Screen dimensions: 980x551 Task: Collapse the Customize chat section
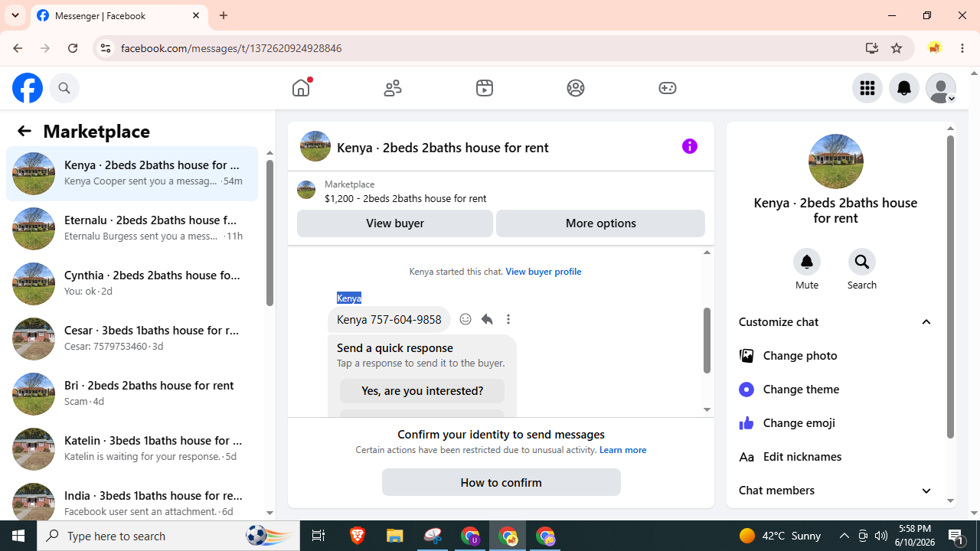835,322
